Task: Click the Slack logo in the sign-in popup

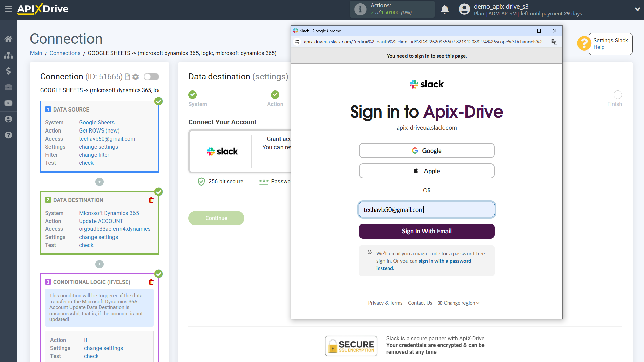Action: 427,84
